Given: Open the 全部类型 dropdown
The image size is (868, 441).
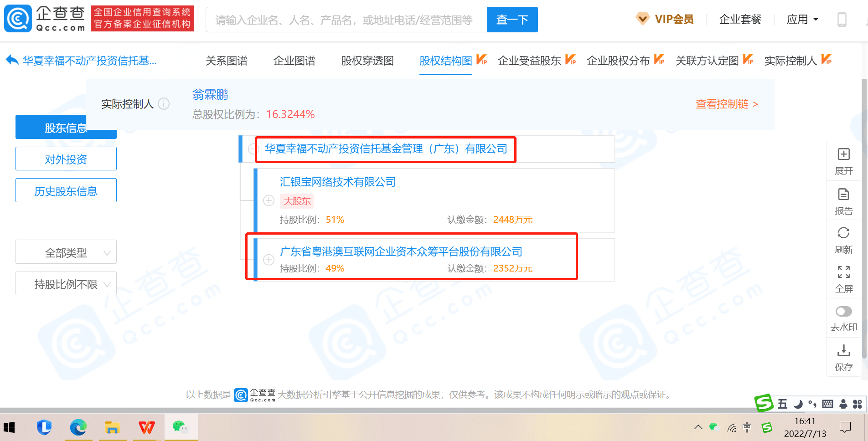Looking at the screenshot, I should click(x=66, y=252).
